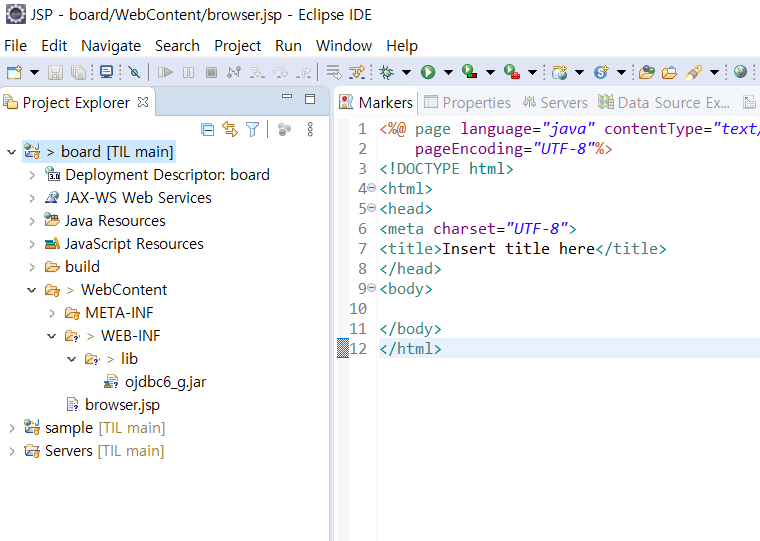Open the Debug dropdown arrow

click(406, 73)
